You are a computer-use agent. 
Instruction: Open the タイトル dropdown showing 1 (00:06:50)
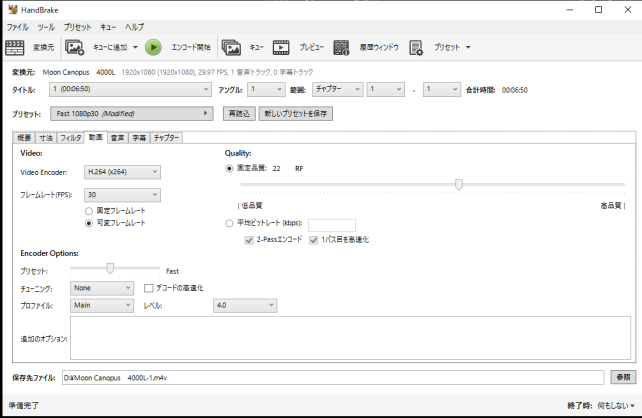tap(130, 89)
